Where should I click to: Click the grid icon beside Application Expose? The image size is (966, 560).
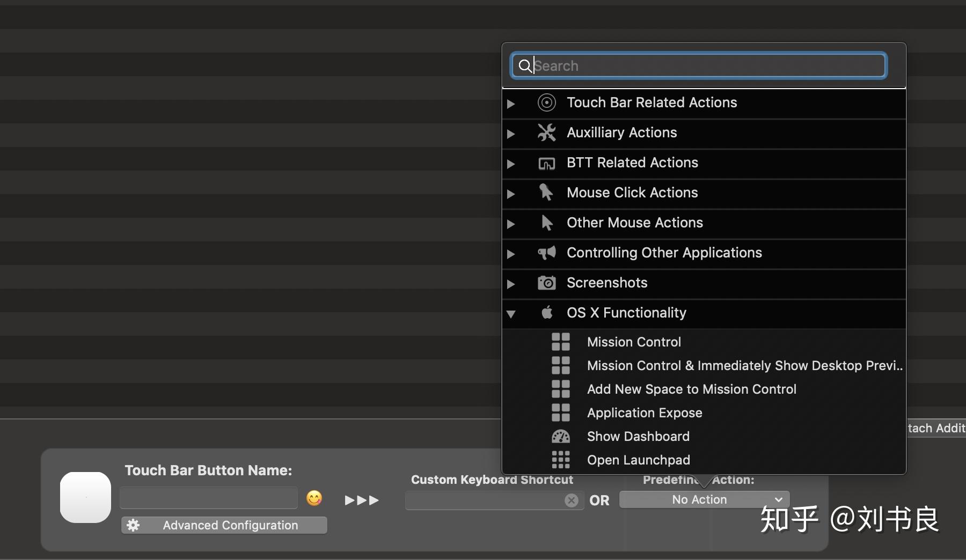coord(561,412)
